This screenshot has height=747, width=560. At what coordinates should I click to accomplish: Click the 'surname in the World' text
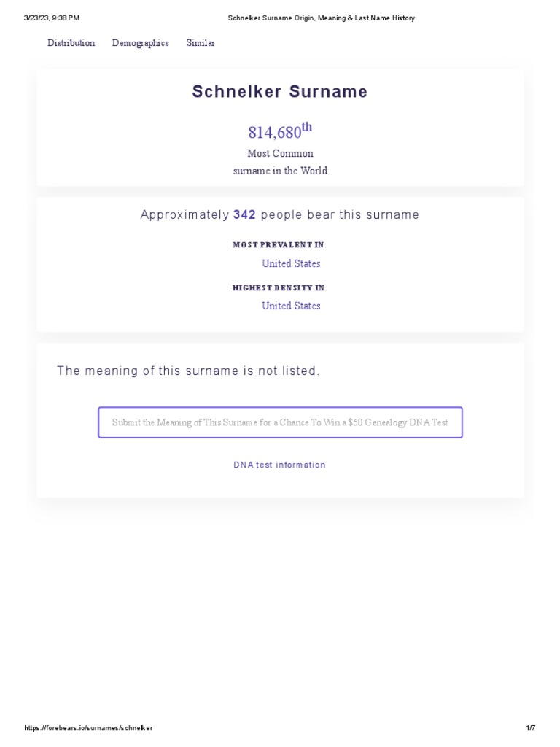point(280,171)
